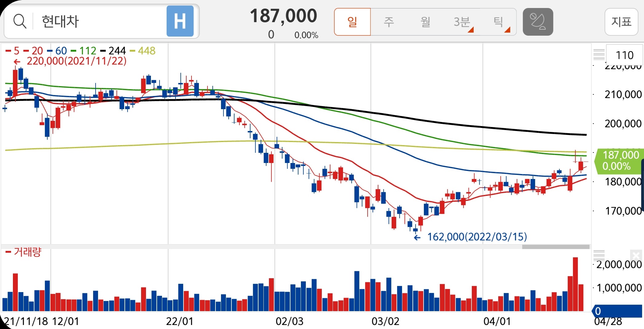The width and height of the screenshot is (644, 329).
Task: Click the 20-day moving average legend
Action: 33,51
